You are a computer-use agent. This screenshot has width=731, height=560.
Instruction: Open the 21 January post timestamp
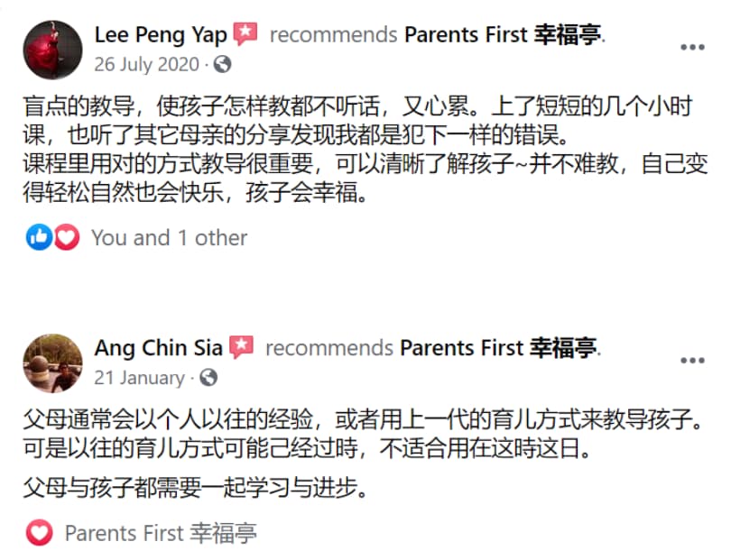tap(139, 378)
